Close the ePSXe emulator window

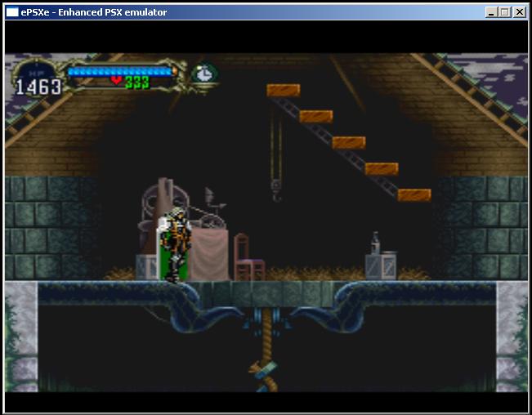(x=519, y=12)
